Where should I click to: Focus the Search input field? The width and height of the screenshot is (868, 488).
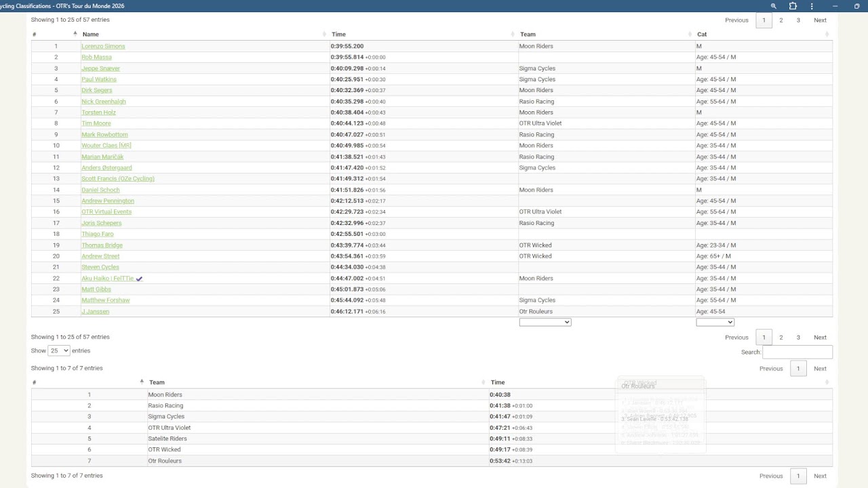(x=797, y=352)
